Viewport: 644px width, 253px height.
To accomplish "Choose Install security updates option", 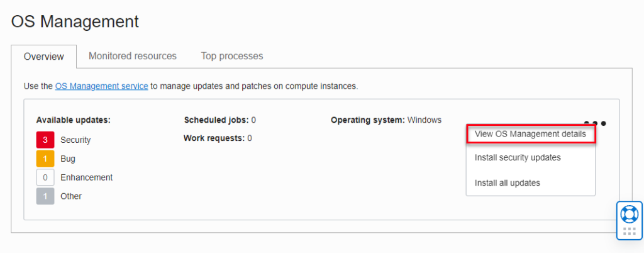I will coord(518,158).
